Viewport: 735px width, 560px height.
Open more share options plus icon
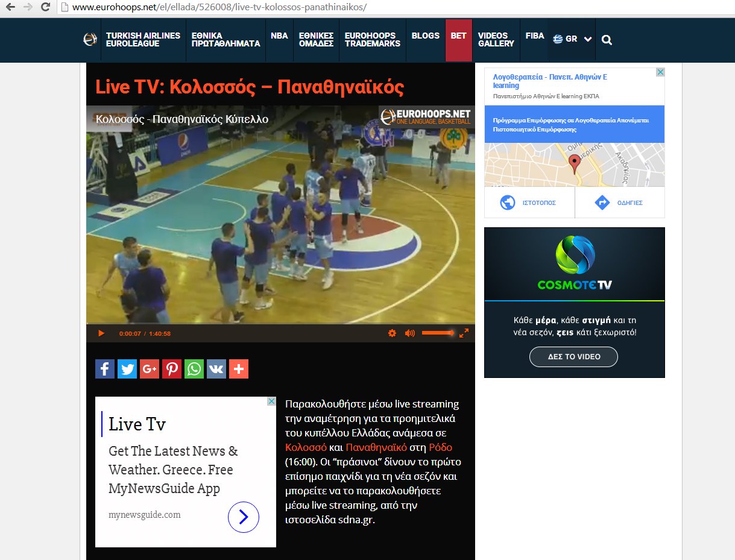click(239, 369)
